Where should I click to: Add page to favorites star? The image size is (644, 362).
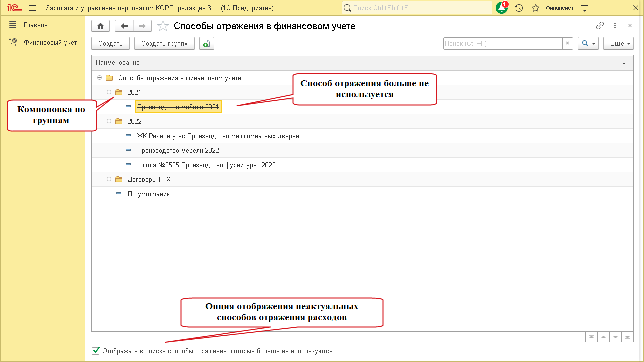pyautogui.click(x=162, y=26)
